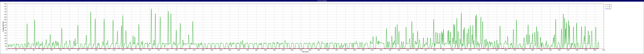Click the 'Time (secs.)' x-axis label
The image size is (644, 54).
tap(305, 52)
